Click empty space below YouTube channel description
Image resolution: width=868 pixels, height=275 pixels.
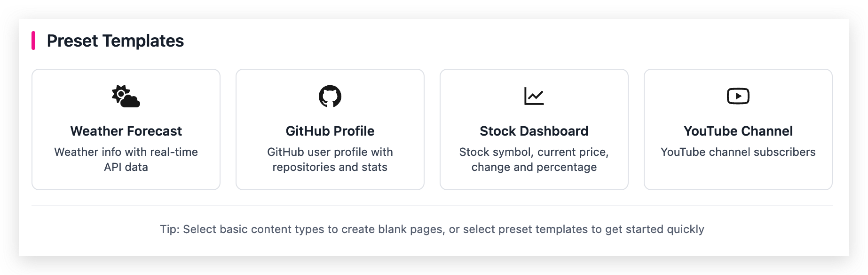[x=738, y=174]
